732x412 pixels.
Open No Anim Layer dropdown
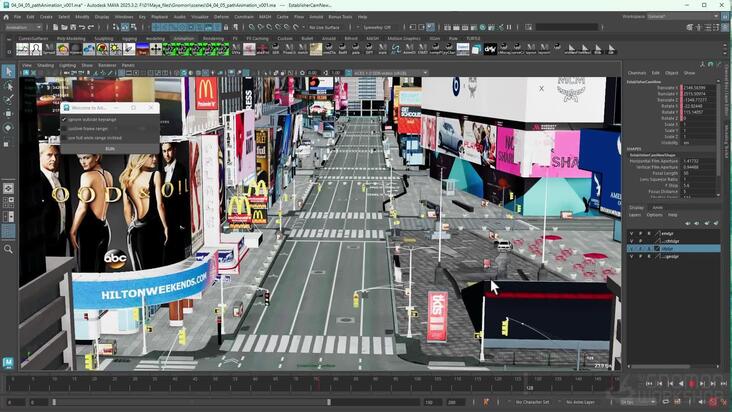pos(580,402)
